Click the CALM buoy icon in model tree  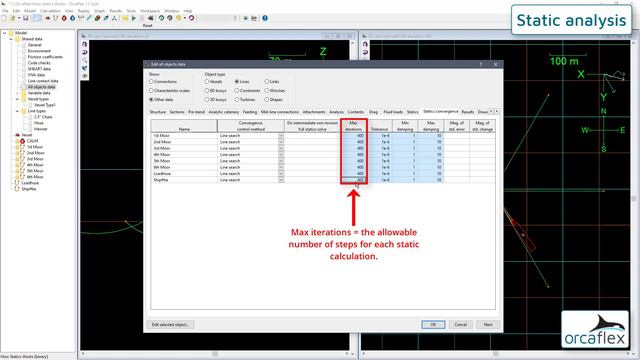22,141
